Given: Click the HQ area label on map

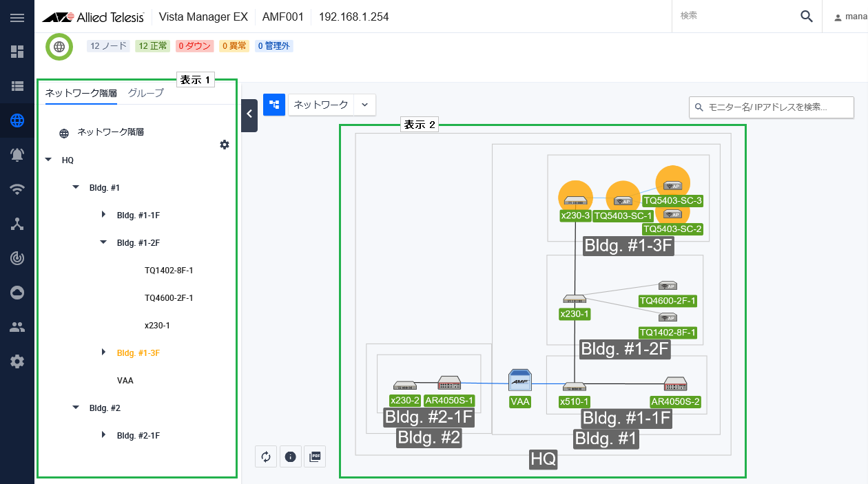Looking at the screenshot, I should point(543,459).
